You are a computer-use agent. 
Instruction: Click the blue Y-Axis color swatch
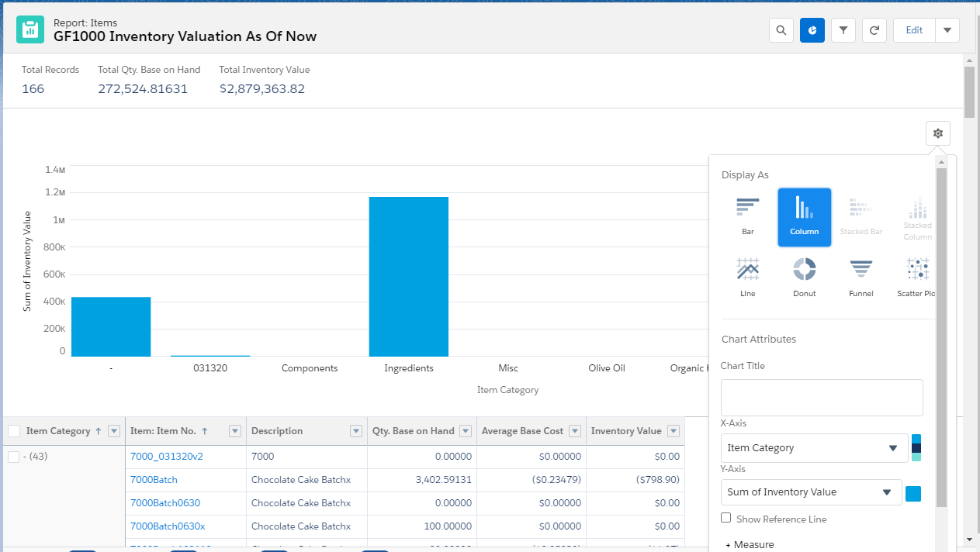pyautogui.click(x=913, y=493)
